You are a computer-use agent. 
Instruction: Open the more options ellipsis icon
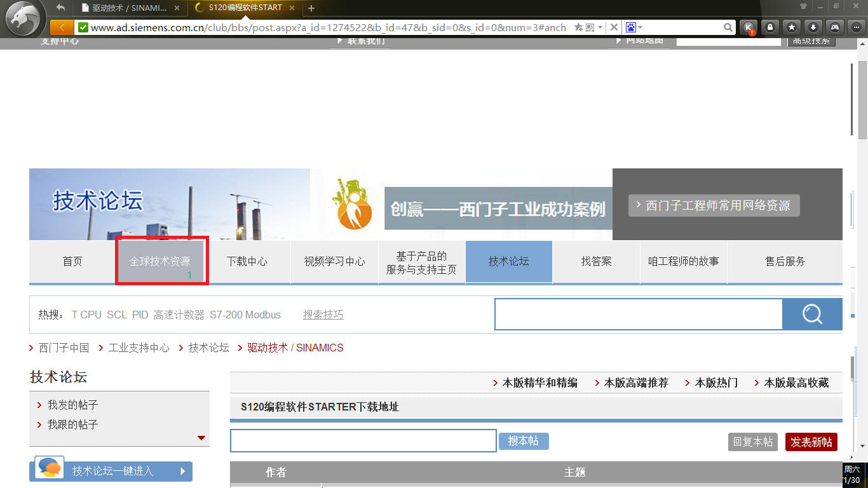[857, 27]
